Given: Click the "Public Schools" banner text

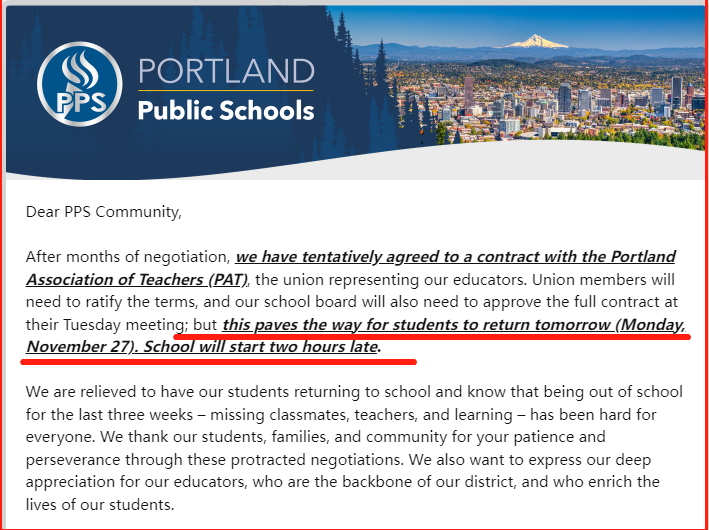Looking at the screenshot, I should click(225, 109).
